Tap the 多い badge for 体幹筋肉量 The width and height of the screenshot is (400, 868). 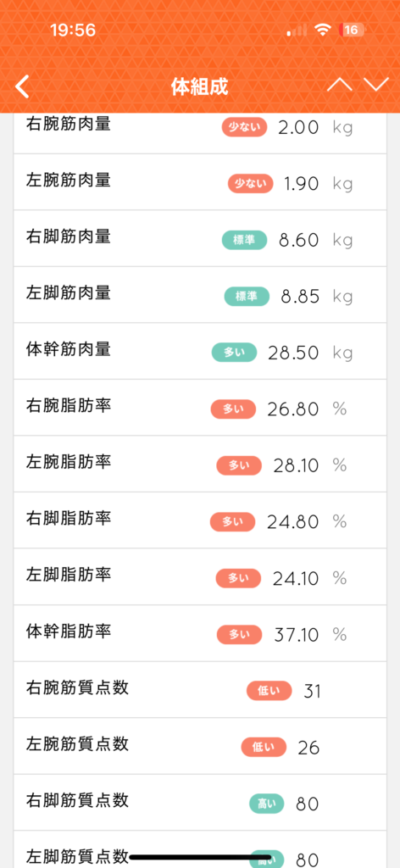tap(235, 353)
